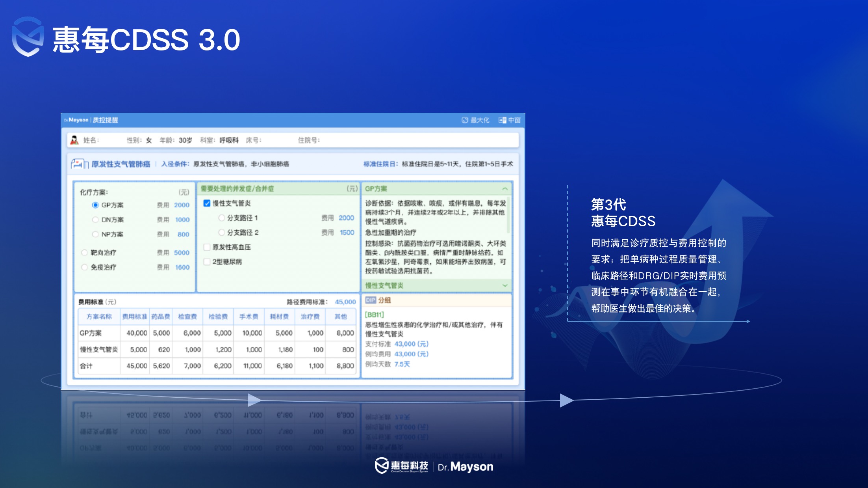The image size is (868, 488).
Task: Click the GP方案 fee value 2000
Action: [x=182, y=205]
